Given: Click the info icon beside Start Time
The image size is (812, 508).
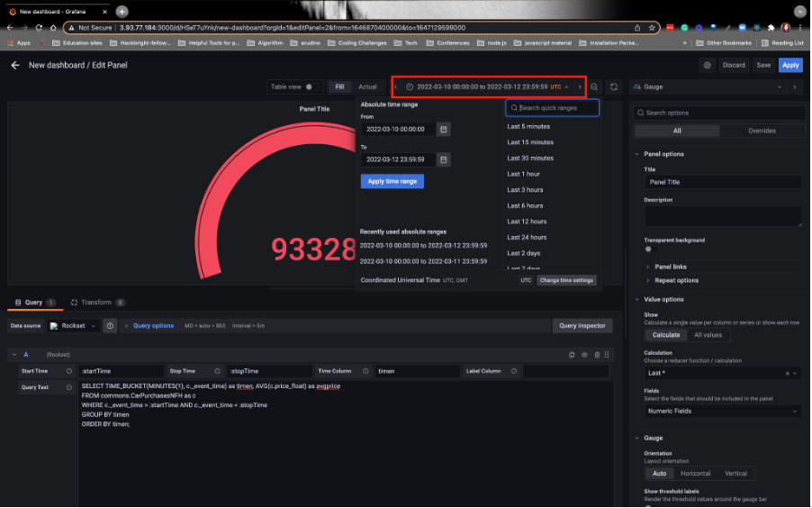Looking at the screenshot, I should pos(69,371).
